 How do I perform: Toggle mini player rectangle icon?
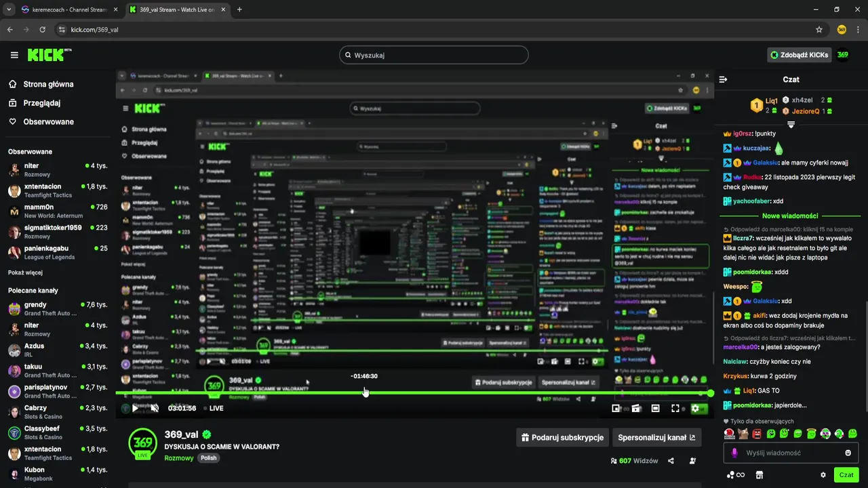coord(656,409)
